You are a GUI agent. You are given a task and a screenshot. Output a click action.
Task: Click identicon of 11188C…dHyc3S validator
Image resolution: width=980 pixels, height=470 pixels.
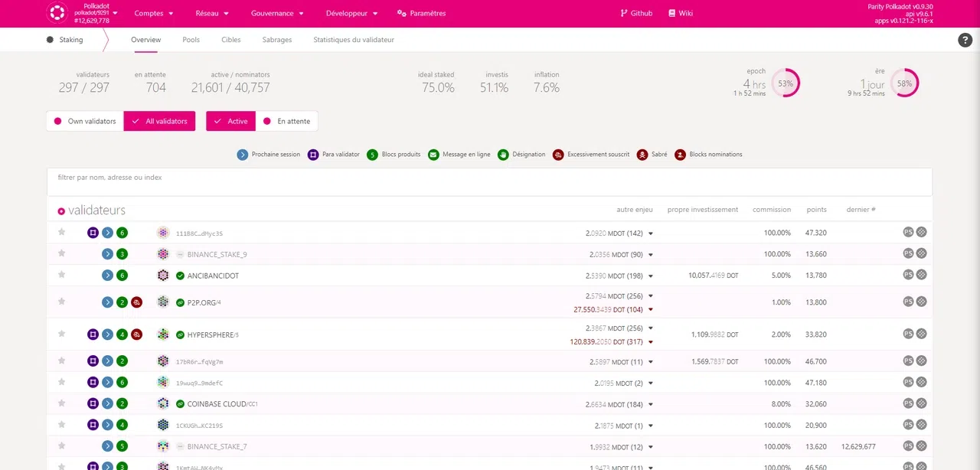click(x=163, y=233)
